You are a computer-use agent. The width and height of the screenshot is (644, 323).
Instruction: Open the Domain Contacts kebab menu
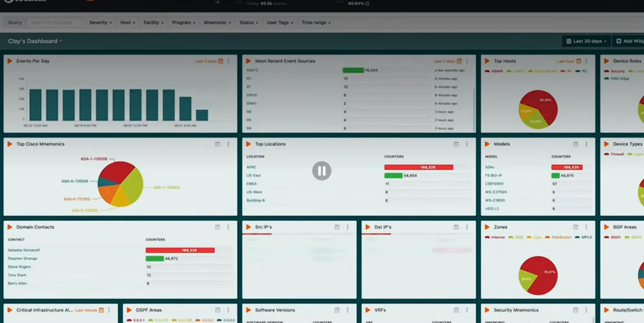click(x=228, y=227)
